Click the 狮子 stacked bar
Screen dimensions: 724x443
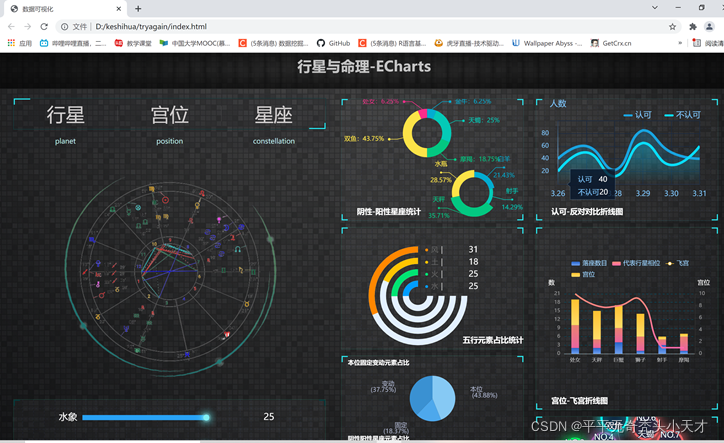tap(640, 334)
